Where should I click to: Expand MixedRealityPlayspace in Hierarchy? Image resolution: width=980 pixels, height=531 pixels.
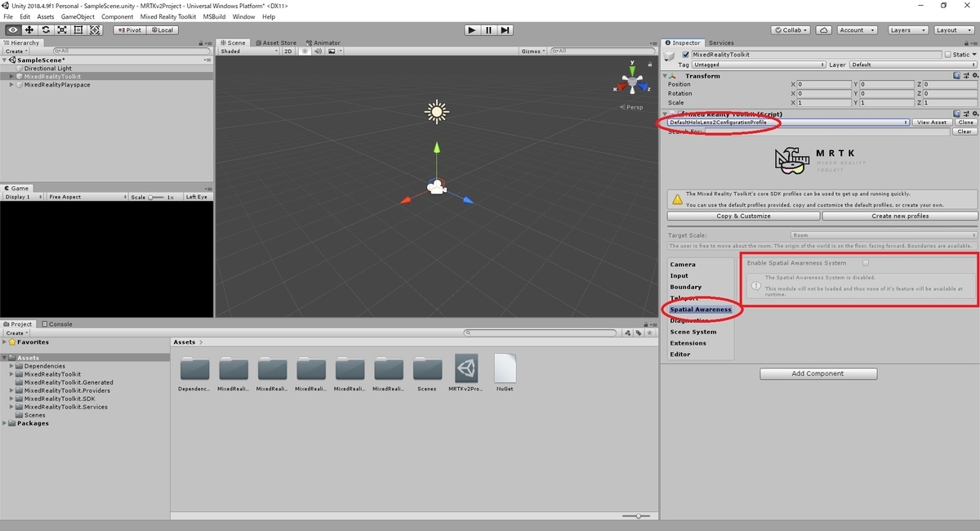coord(12,85)
